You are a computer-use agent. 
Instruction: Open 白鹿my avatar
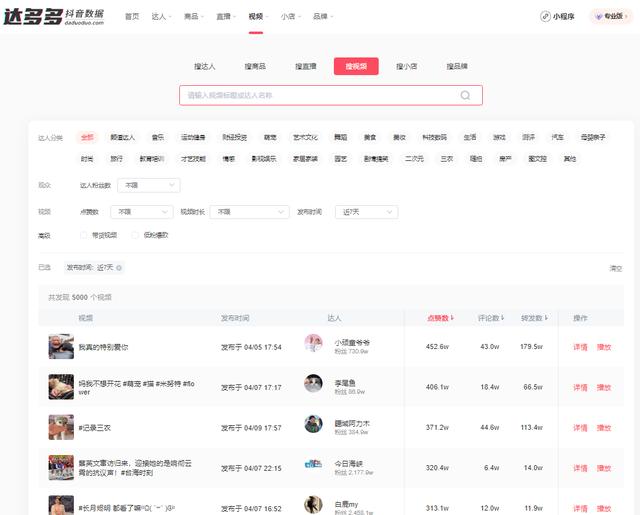click(313, 504)
